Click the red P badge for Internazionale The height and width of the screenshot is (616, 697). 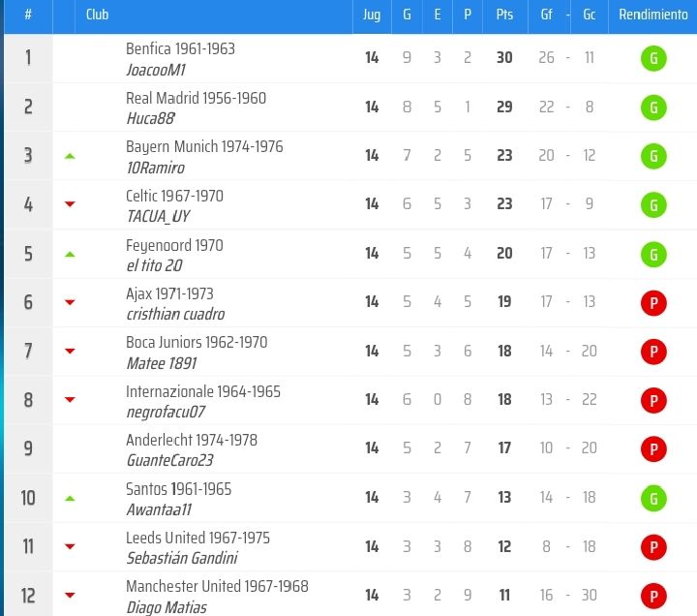pyautogui.click(x=653, y=400)
